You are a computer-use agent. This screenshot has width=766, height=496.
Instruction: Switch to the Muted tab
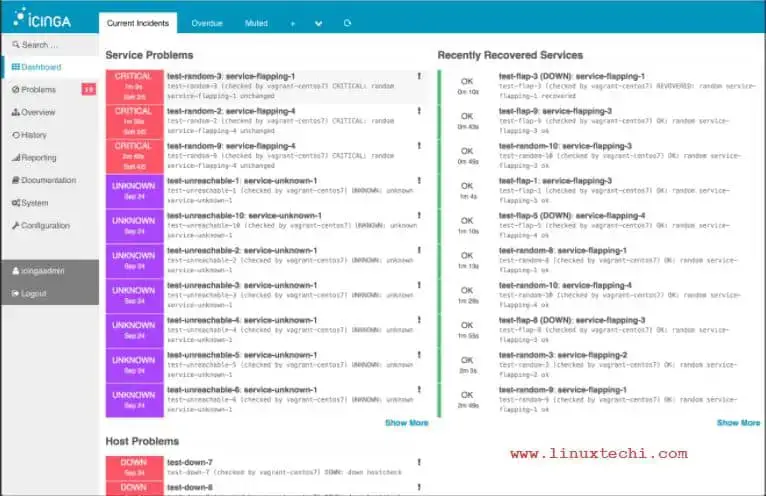pos(256,23)
